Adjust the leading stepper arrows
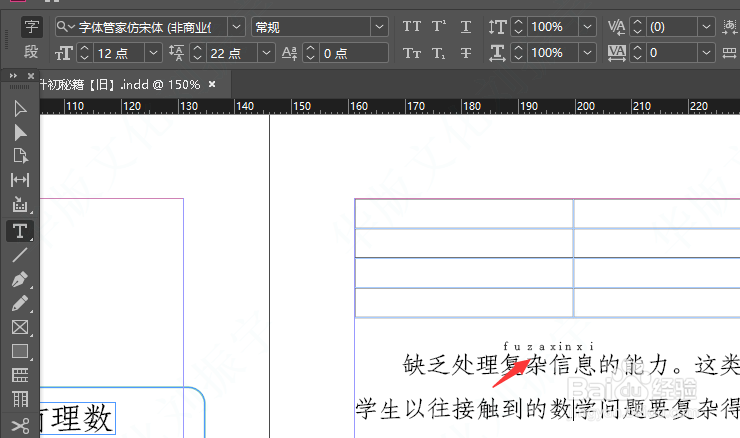 pos(197,53)
